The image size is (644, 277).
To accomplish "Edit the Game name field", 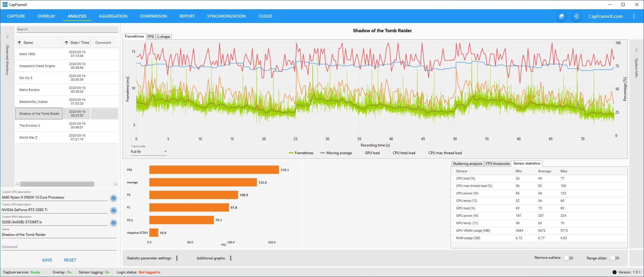I will 59,235.
